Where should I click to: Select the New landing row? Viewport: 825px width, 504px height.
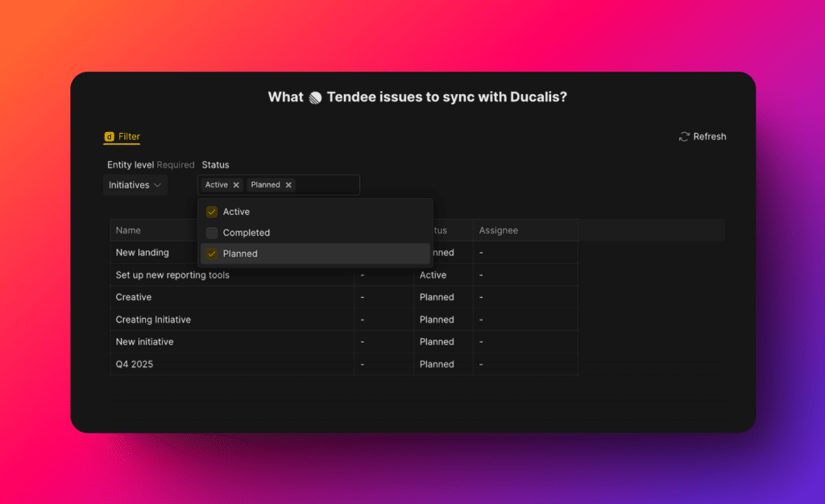142,253
